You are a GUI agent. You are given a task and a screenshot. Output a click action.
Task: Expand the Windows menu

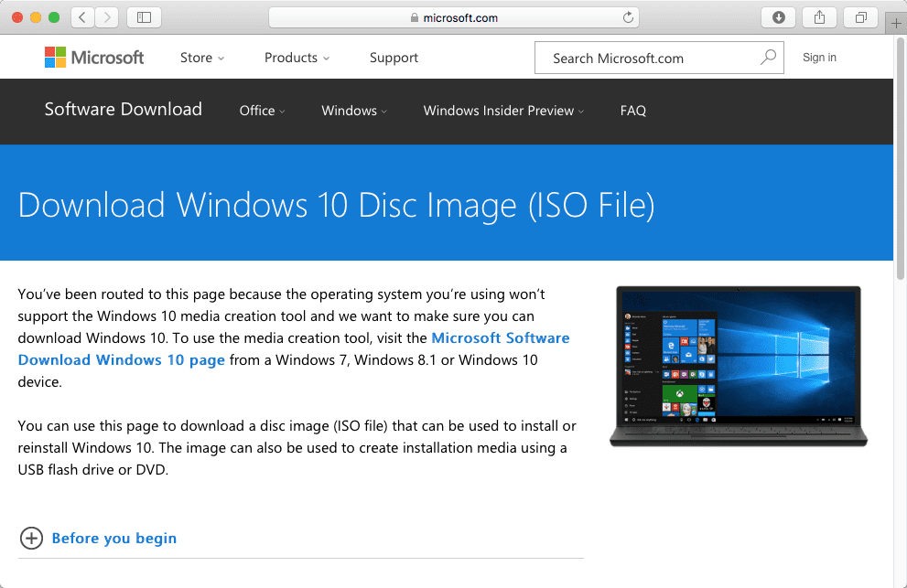coord(354,111)
